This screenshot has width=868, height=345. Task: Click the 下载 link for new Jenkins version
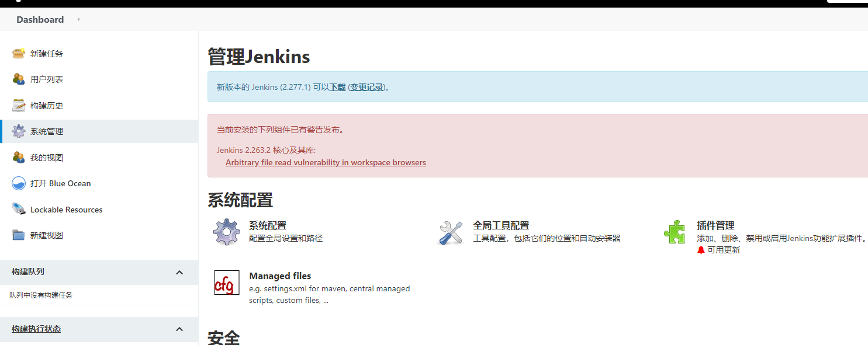point(337,87)
